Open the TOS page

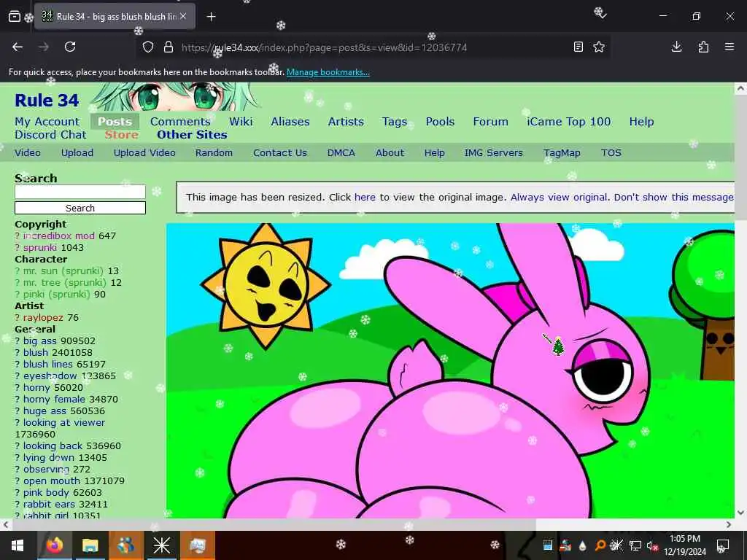click(611, 153)
